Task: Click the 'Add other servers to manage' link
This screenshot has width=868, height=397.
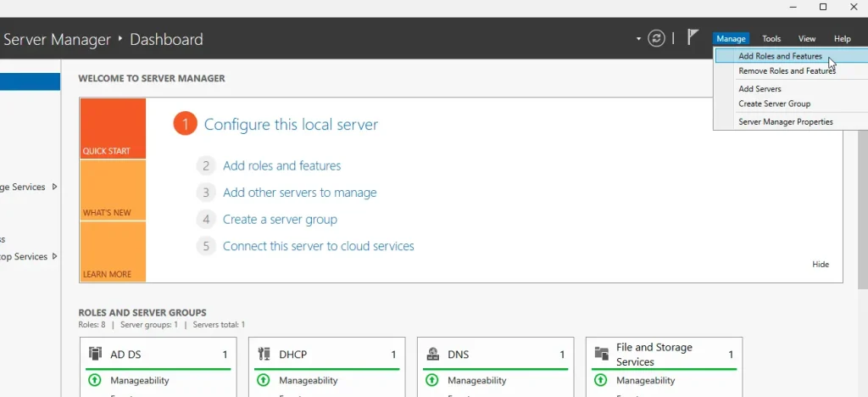Action: point(299,193)
